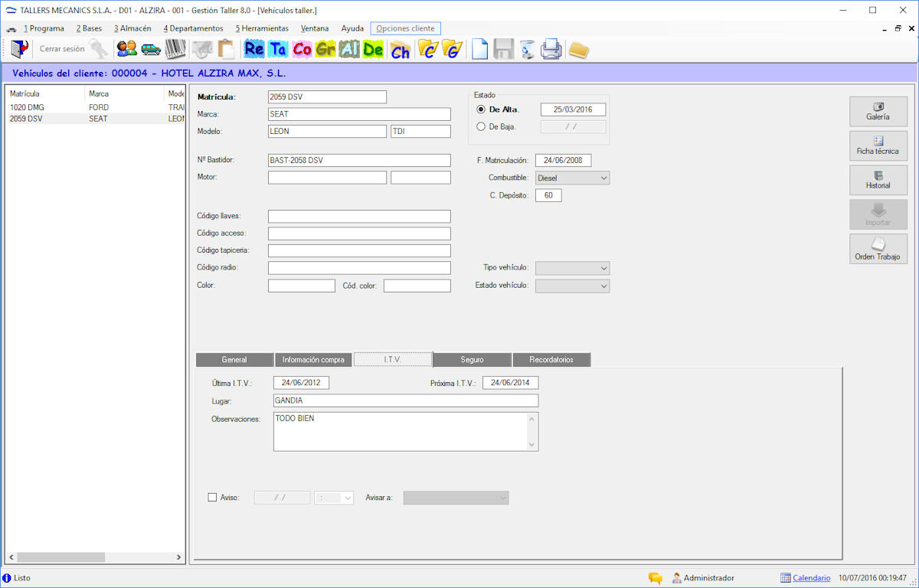Click the horizontal scrollbar of vehicle list
Viewport: 919px width, 588px height.
95,557
